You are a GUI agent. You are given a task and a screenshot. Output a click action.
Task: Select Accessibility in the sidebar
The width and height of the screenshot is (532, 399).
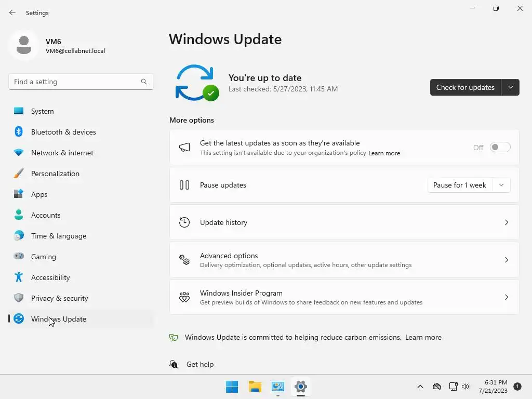tap(81, 277)
